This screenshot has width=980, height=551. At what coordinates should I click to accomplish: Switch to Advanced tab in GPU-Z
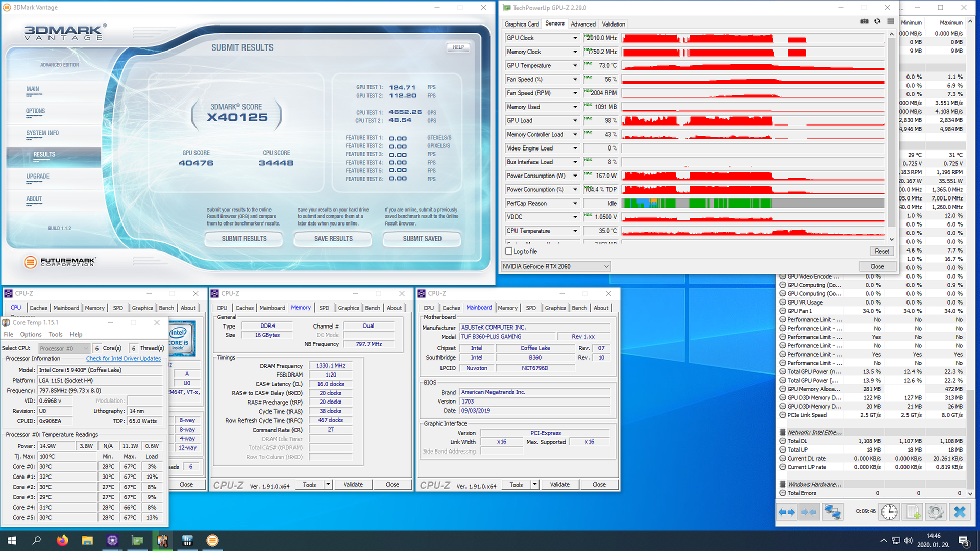583,24
